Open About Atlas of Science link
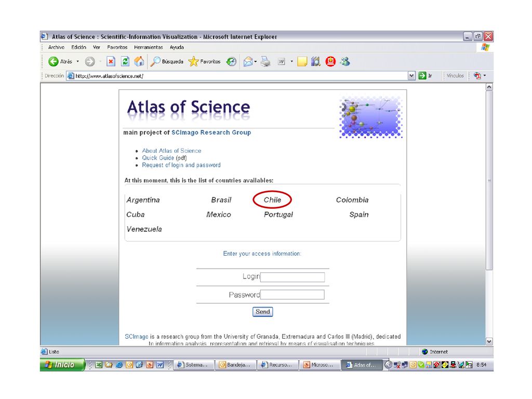The image size is (532, 399). (x=171, y=151)
